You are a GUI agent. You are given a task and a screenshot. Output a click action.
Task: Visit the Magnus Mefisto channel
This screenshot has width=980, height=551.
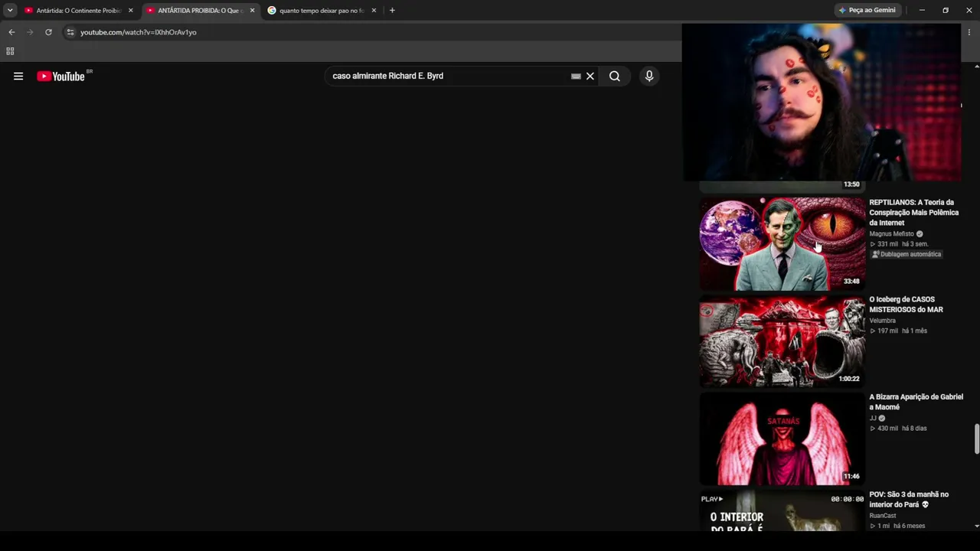(x=892, y=234)
